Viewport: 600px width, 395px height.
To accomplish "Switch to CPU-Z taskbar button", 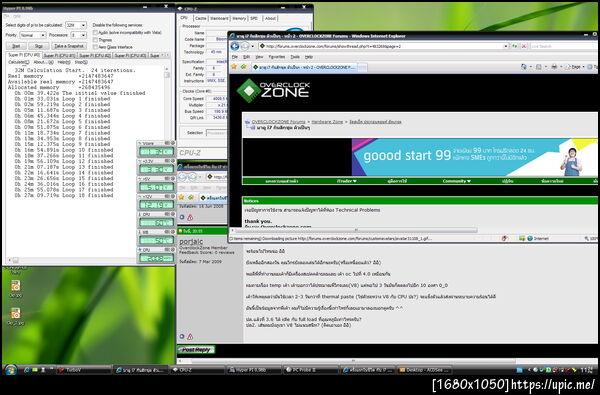I will 197,370.
